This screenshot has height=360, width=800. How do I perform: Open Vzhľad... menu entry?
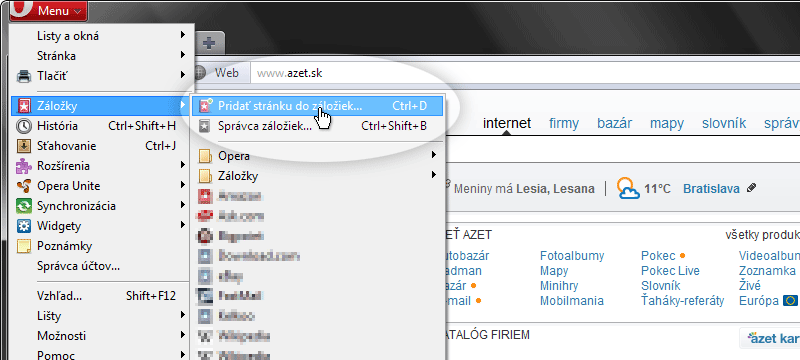click(x=101, y=296)
